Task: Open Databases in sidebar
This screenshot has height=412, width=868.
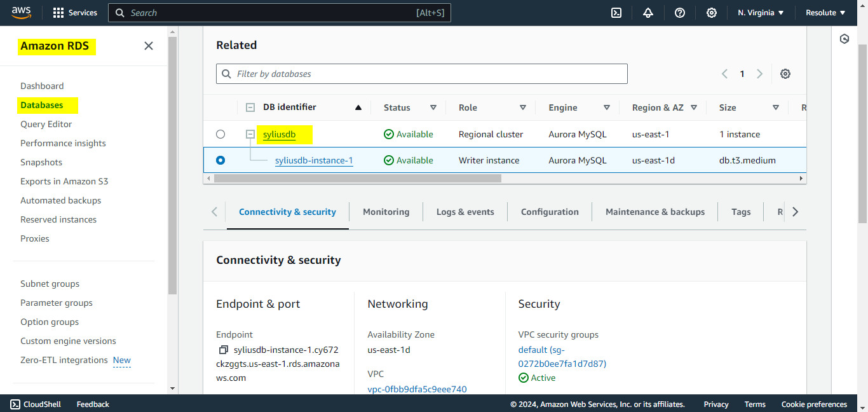Action: coord(42,105)
